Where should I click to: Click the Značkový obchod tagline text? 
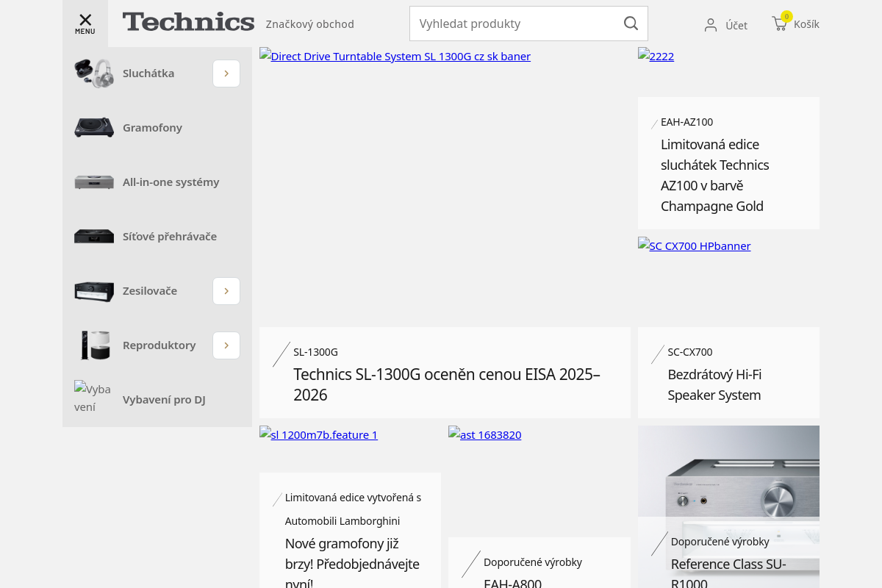(310, 24)
